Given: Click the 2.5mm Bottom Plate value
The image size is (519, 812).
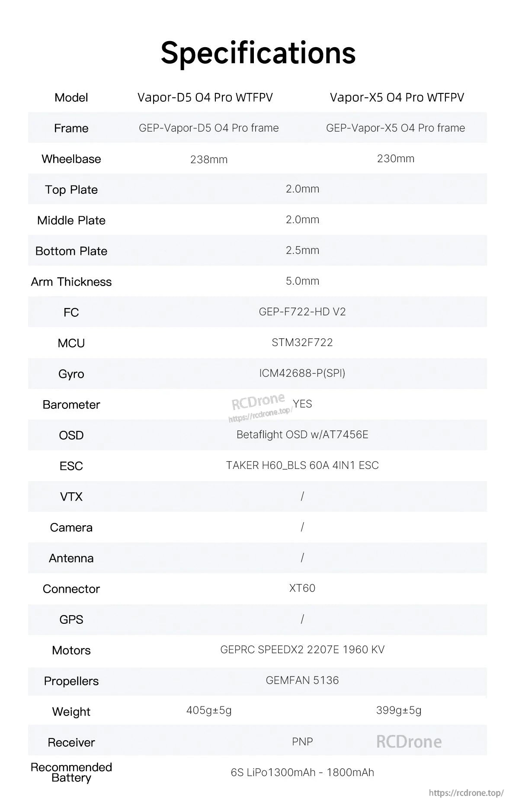Looking at the screenshot, I should point(302,250).
